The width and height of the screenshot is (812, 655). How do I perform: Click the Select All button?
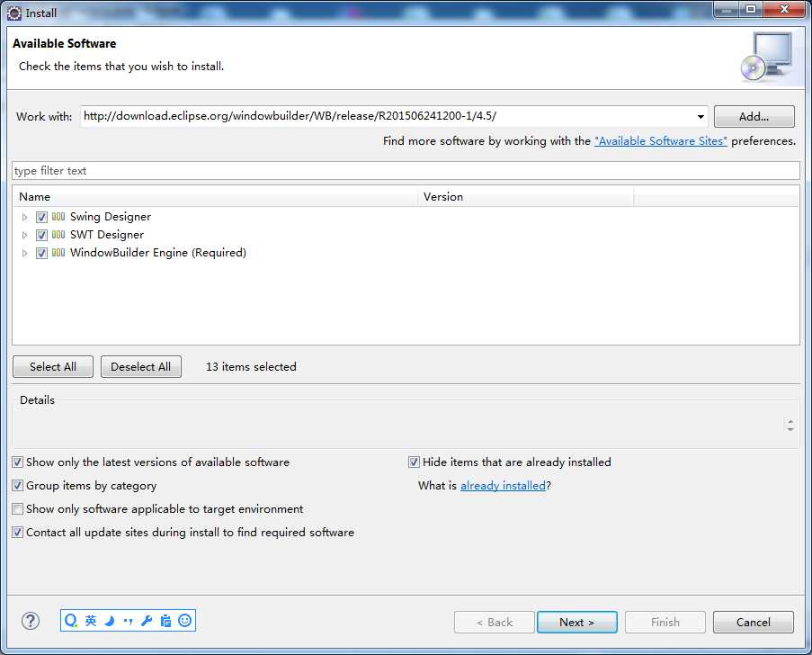(x=53, y=367)
